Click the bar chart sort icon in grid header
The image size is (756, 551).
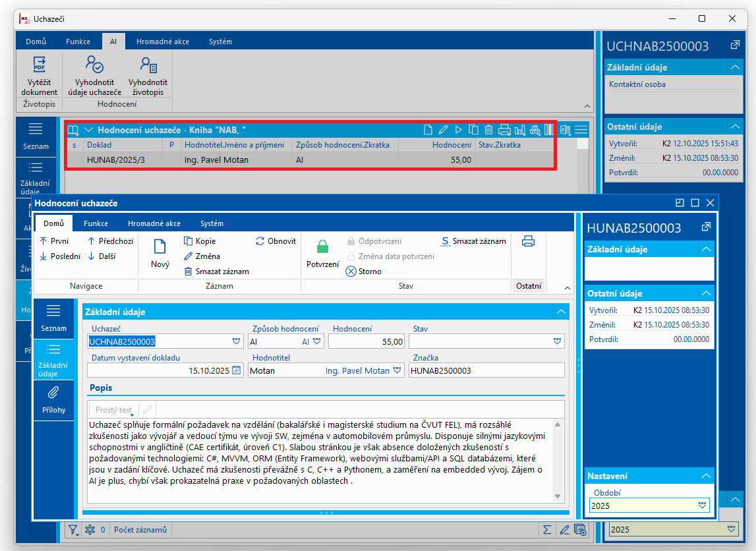[x=520, y=130]
